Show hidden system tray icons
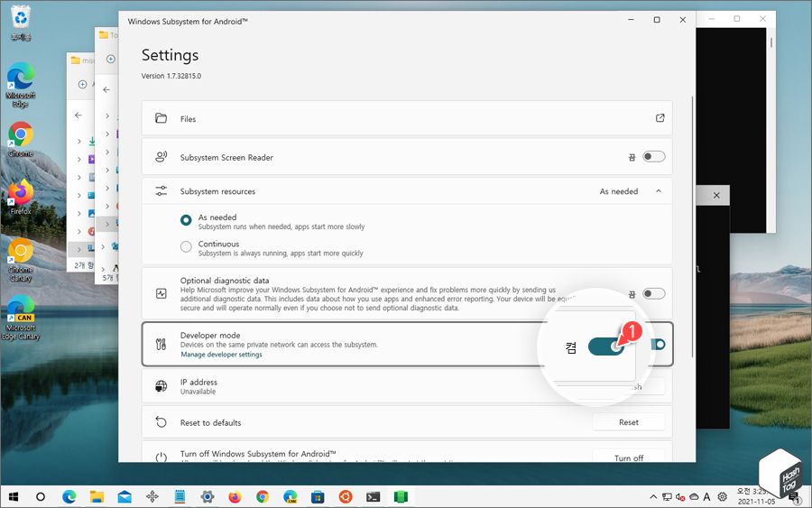 [653, 497]
